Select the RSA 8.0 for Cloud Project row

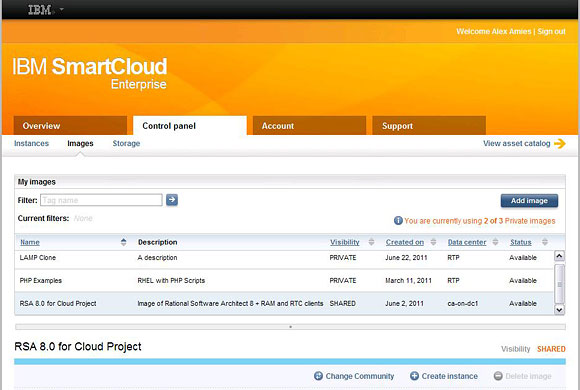click(x=284, y=303)
